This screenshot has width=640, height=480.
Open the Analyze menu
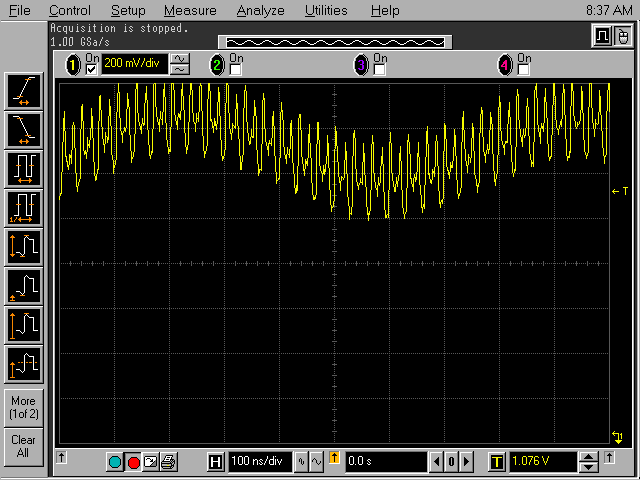[x=260, y=11]
